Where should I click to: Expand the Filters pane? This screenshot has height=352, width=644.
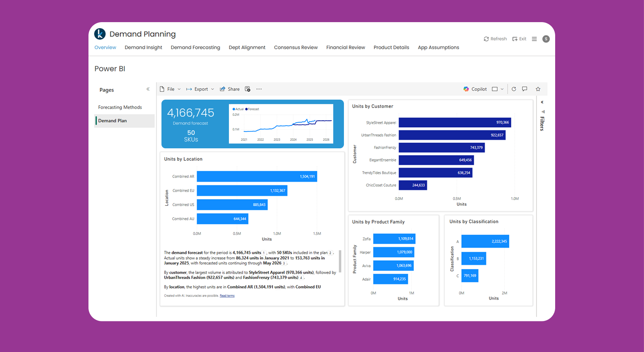pos(542,102)
